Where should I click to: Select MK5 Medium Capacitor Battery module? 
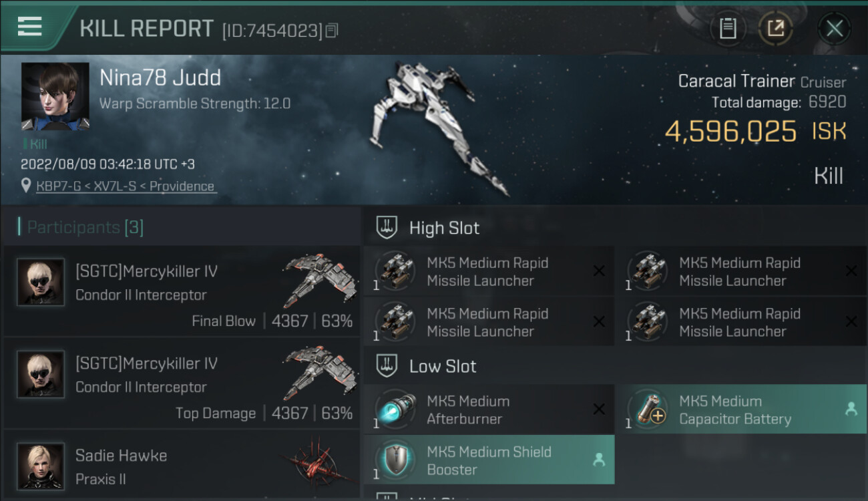(740, 410)
